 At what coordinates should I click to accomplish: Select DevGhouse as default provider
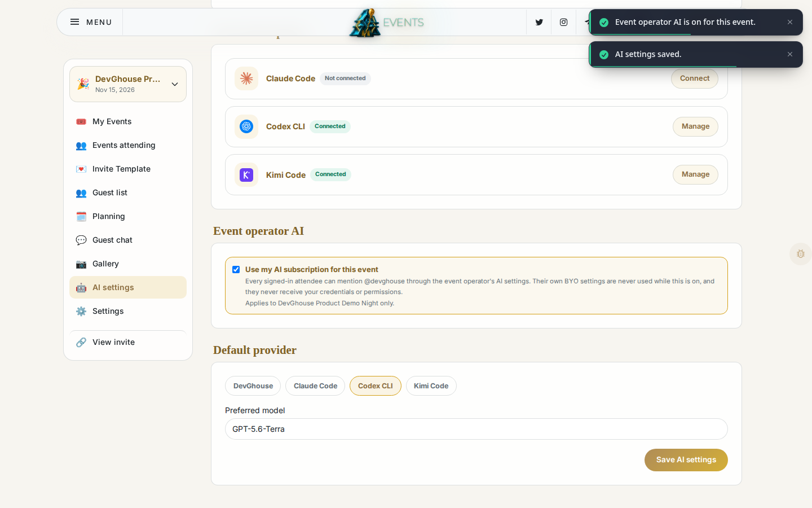(x=253, y=386)
